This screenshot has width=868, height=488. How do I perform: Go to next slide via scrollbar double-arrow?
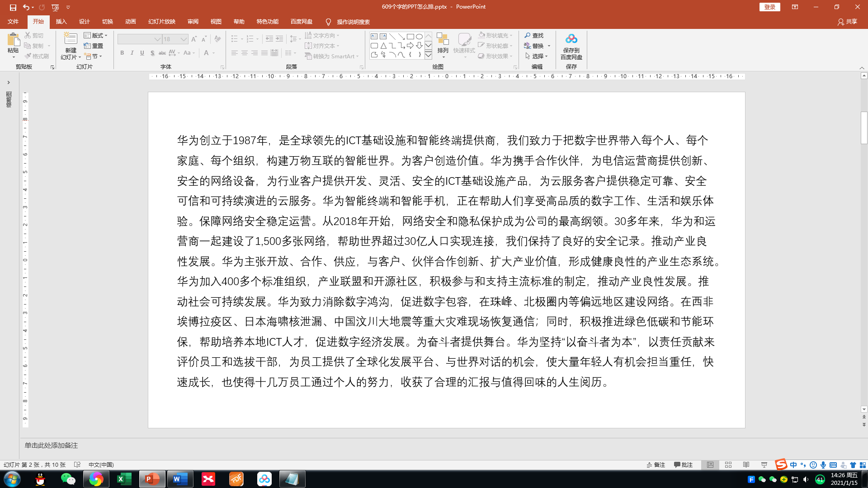point(864,425)
